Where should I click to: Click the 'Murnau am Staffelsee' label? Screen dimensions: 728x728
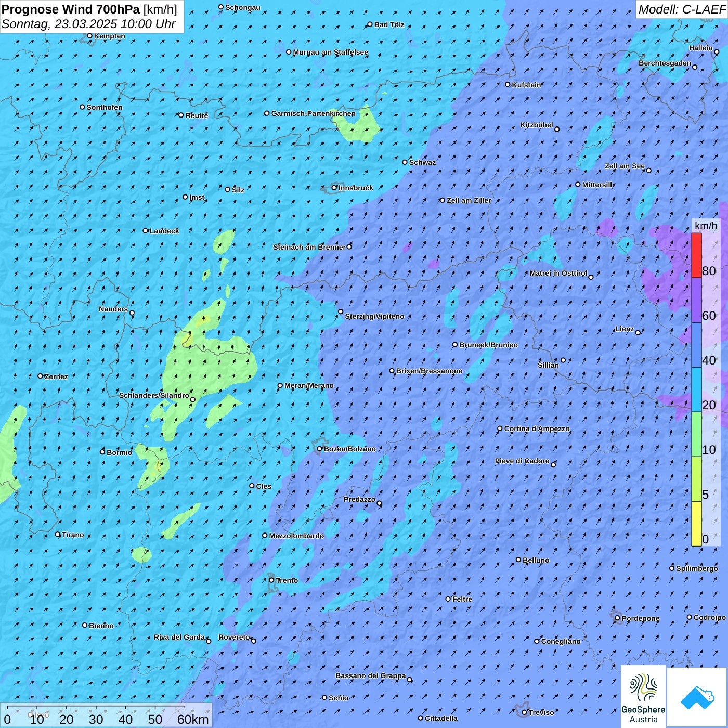pyautogui.click(x=331, y=52)
